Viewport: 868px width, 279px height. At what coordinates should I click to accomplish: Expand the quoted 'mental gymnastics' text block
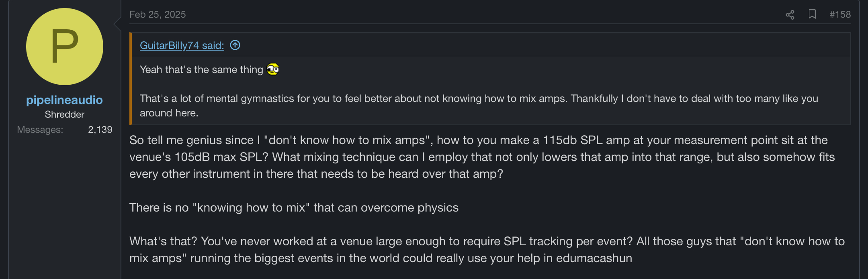478,106
